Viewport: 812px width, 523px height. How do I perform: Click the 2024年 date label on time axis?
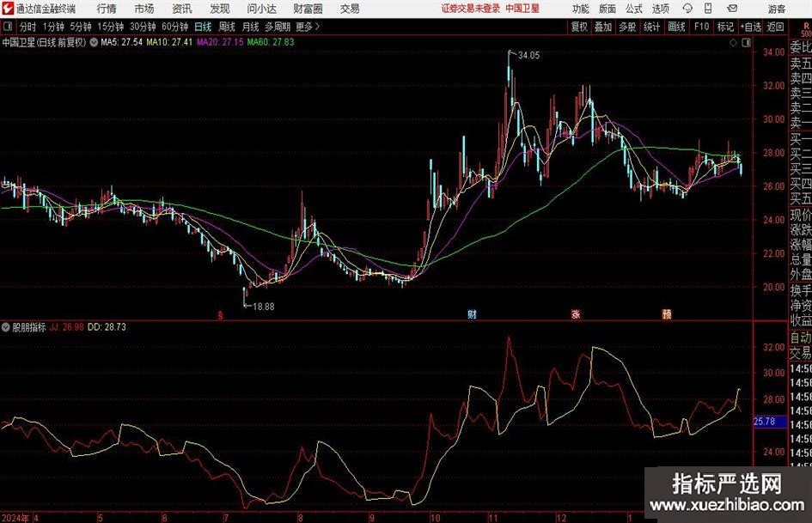pyautogui.click(x=15, y=517)
